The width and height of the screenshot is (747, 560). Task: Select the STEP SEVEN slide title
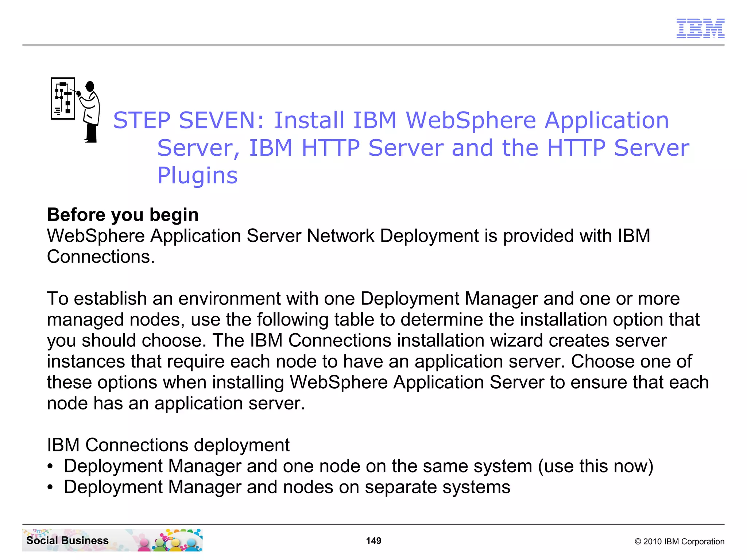click(x=401, y=148)
